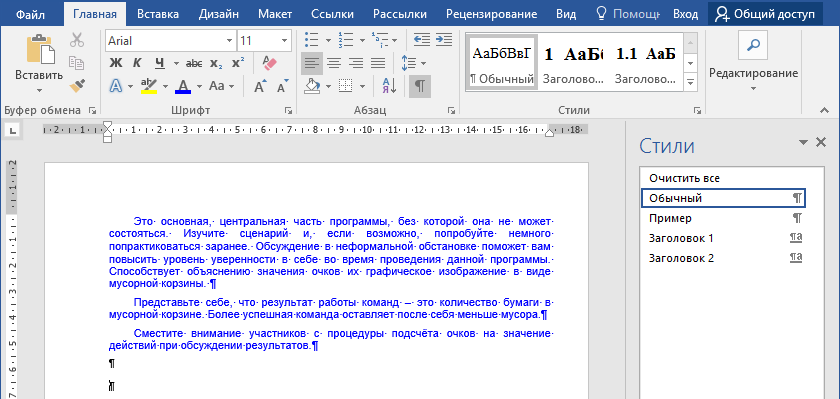Viewport: 840px width, 399px height.
Task: Click the Text Effects glowing A icon
Action: tap(116, 86)
